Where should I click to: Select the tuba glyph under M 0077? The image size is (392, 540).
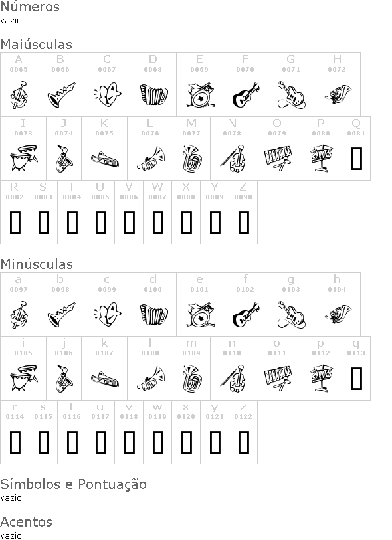(x=191, y=159)
